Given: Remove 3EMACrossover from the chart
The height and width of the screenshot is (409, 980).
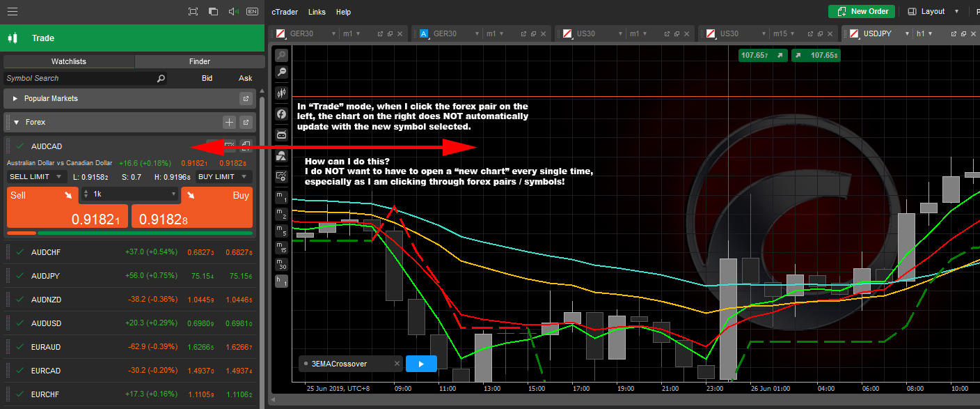Looking at the screenshot, I should [397, 364].
